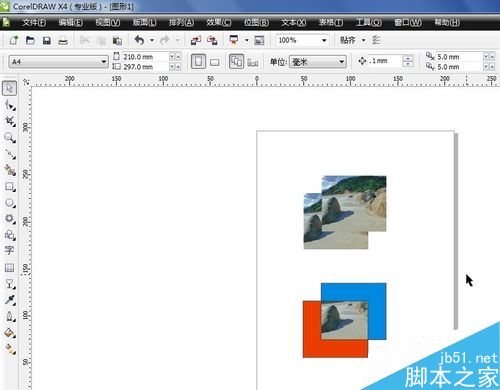Choose the Interactive effects glass tool
Viewport: 500px width, 390px height.
point(10,284)
